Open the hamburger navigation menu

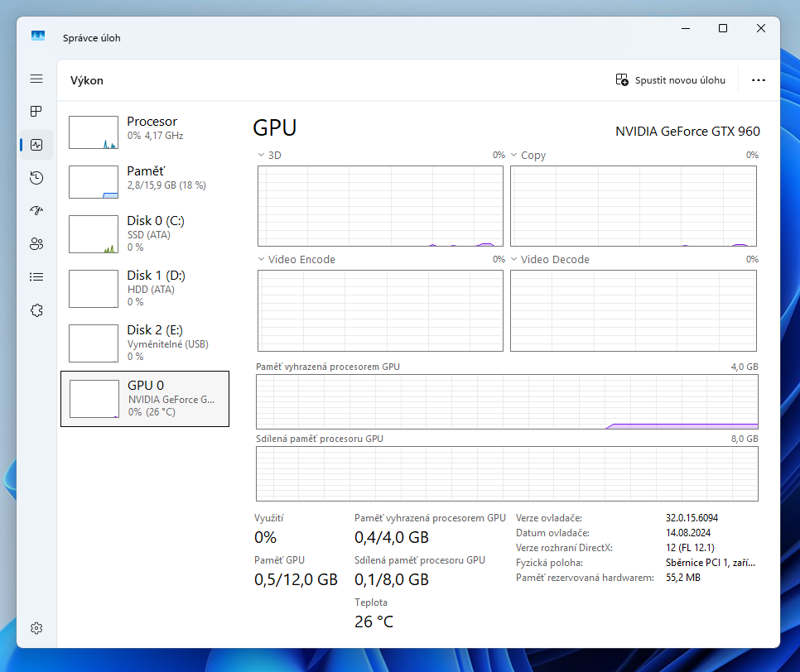click(36, 79)
